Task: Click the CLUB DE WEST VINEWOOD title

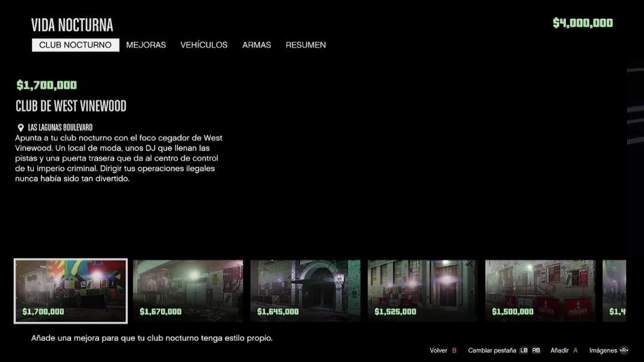Action: tap(71, 106)
